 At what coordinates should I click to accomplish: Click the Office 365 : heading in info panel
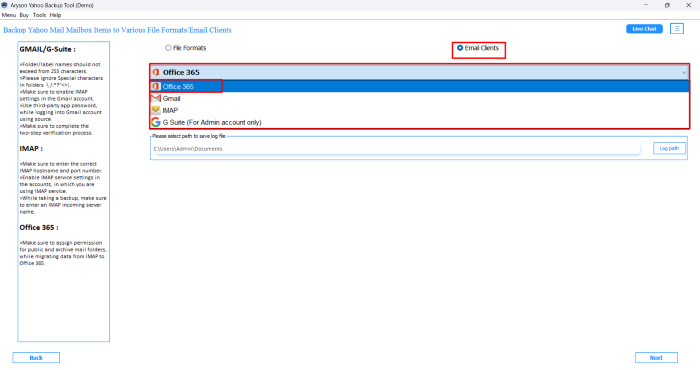[39, 227]
